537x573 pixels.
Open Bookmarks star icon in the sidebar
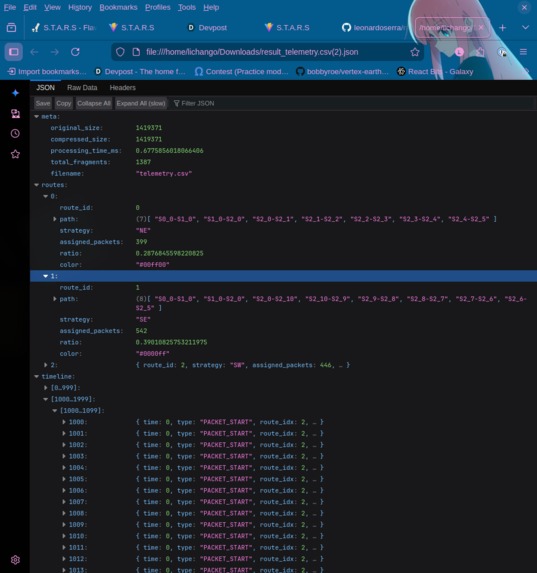point(15,154)
